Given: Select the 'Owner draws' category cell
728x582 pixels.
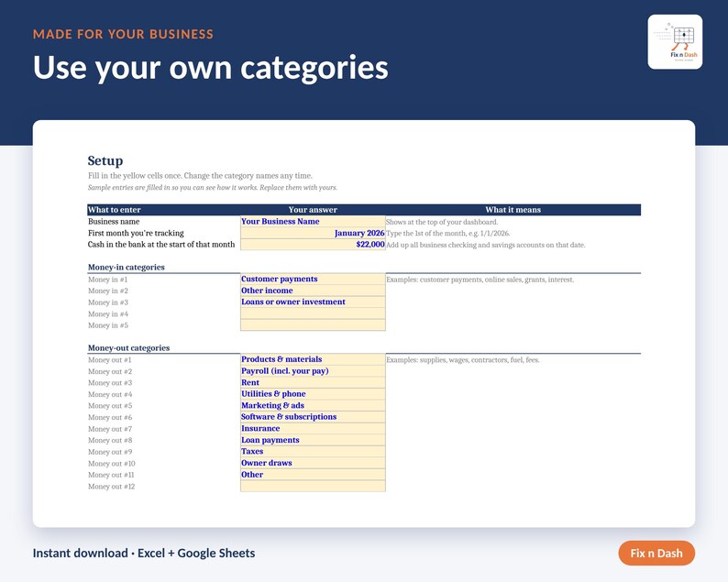Looking at the screenshot, I should point(313,463).
